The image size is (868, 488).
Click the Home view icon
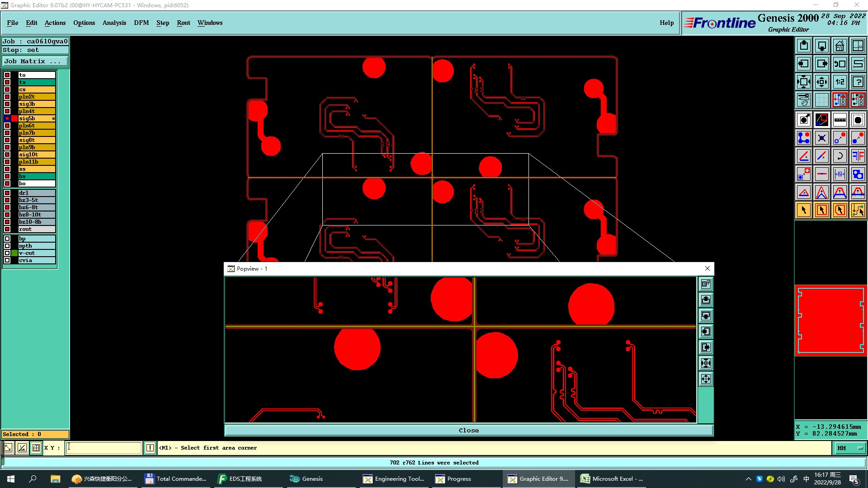tap(840, 46)
